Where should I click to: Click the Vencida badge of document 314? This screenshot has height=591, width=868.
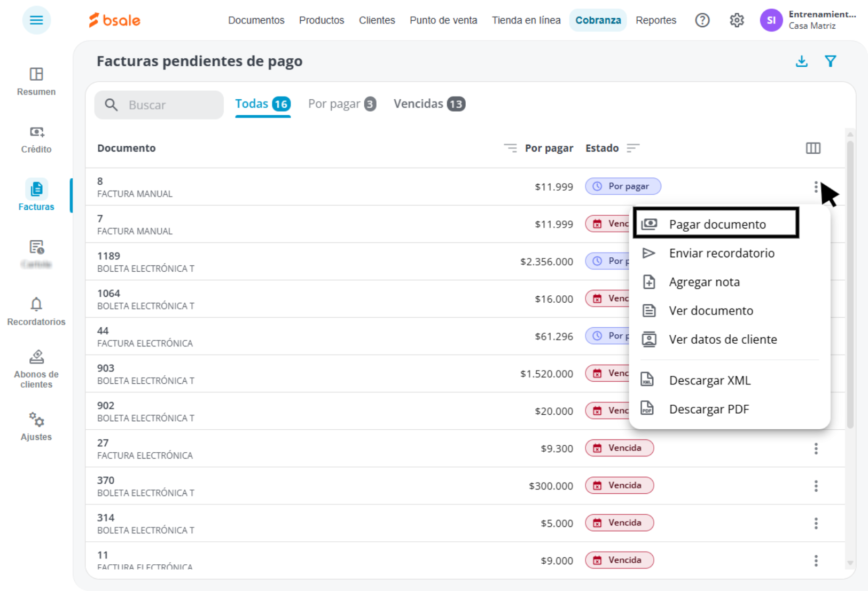(x=620, y=523)
